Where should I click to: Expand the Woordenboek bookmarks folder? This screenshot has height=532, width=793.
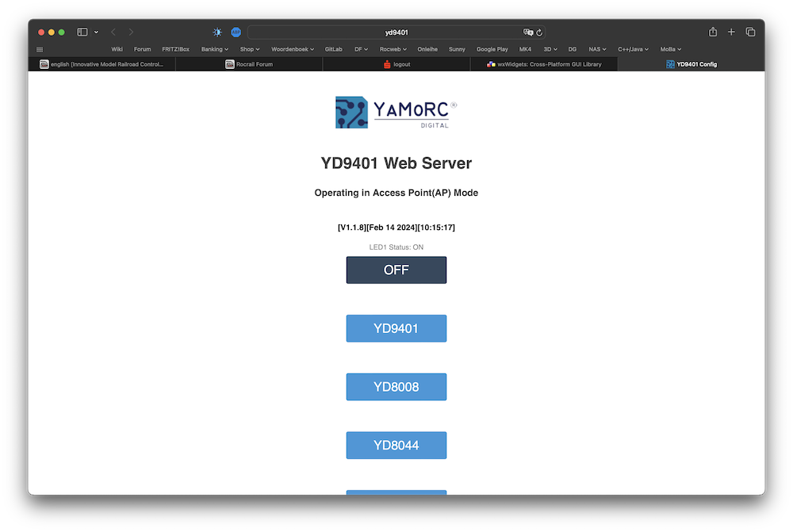(x=293, y=49)
